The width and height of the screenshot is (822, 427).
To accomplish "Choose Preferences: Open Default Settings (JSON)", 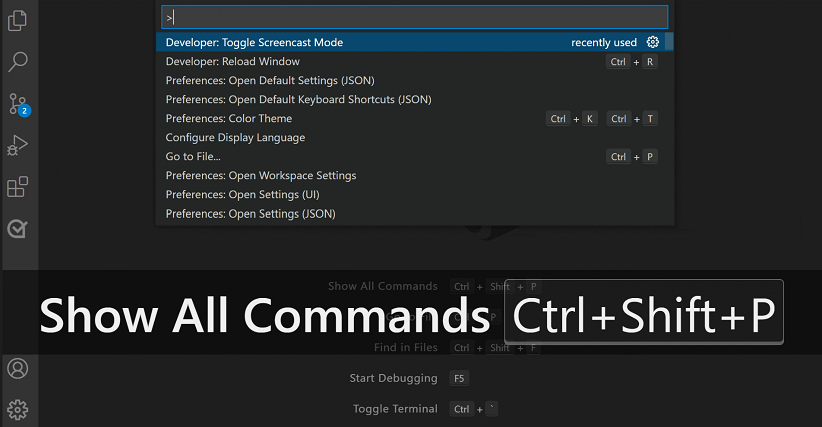I will coord(270,80).
